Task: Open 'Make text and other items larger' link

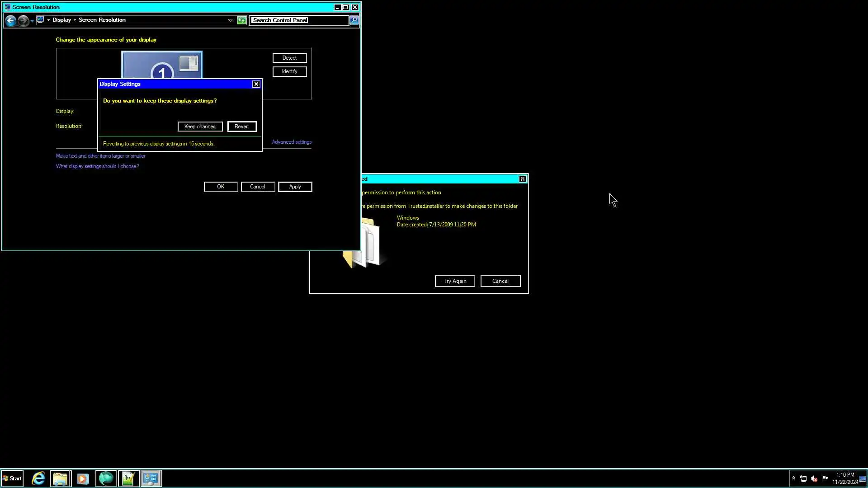Action: (100, 156)
